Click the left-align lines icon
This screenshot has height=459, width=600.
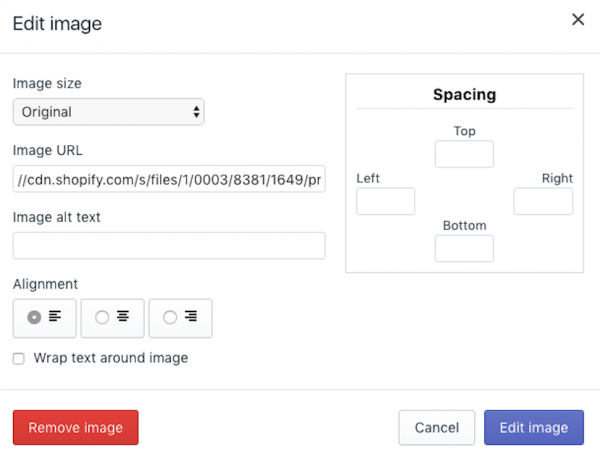point(55,317)
